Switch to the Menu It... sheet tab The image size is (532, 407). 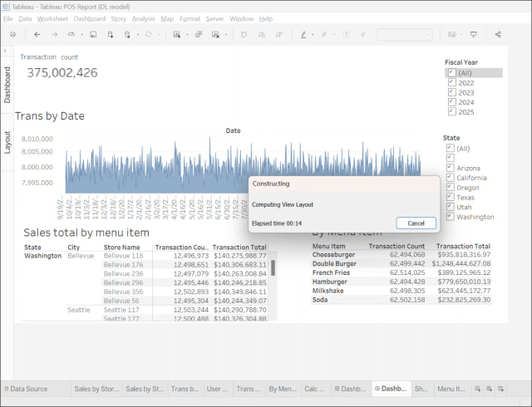451,389
